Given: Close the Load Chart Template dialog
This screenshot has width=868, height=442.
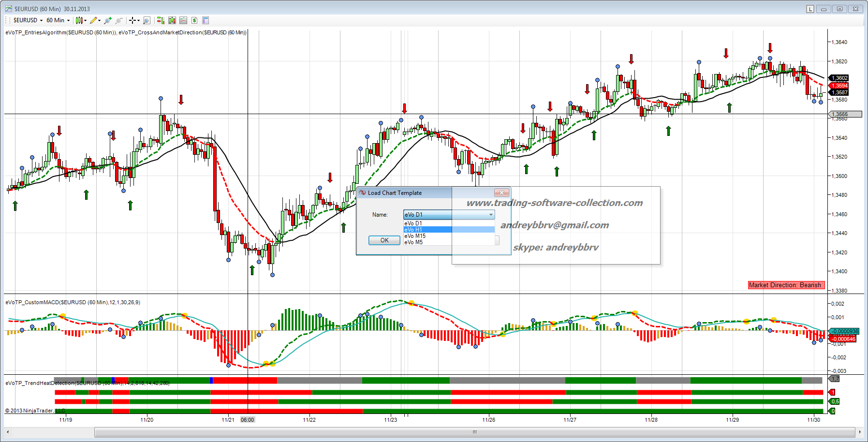Looking at the screenshot, I should pos(501,192).
